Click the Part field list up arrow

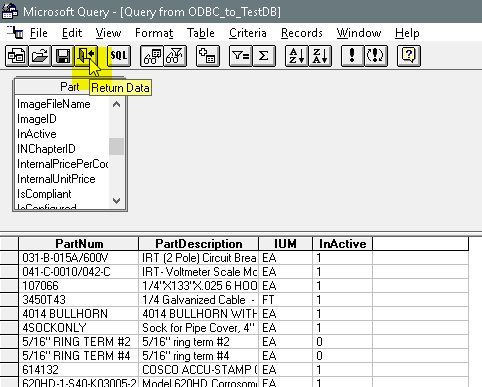116,104
